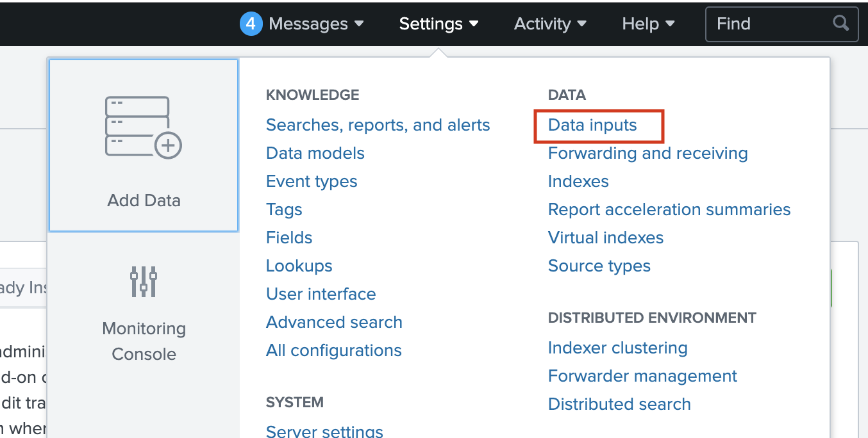868x438 pixels.
Task: Select Lookups in Knowledge section
Action: click(x=299, y=266)
